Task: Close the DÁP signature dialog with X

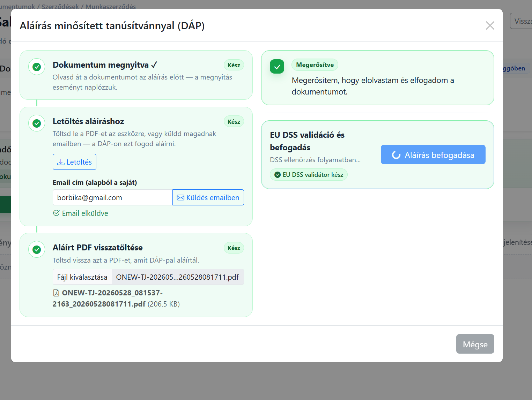Action: pyautogui.click(x=490, y=25)
